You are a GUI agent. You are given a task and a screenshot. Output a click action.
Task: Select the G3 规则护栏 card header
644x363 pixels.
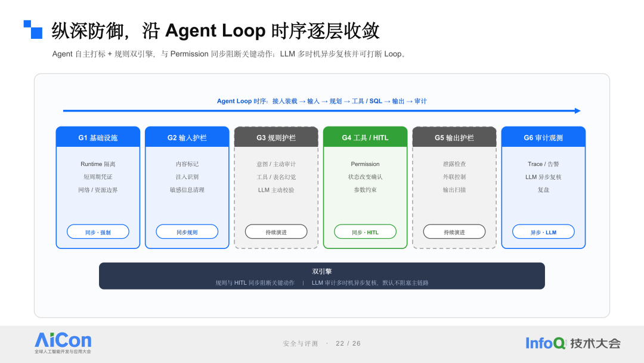tap(276, 137)
